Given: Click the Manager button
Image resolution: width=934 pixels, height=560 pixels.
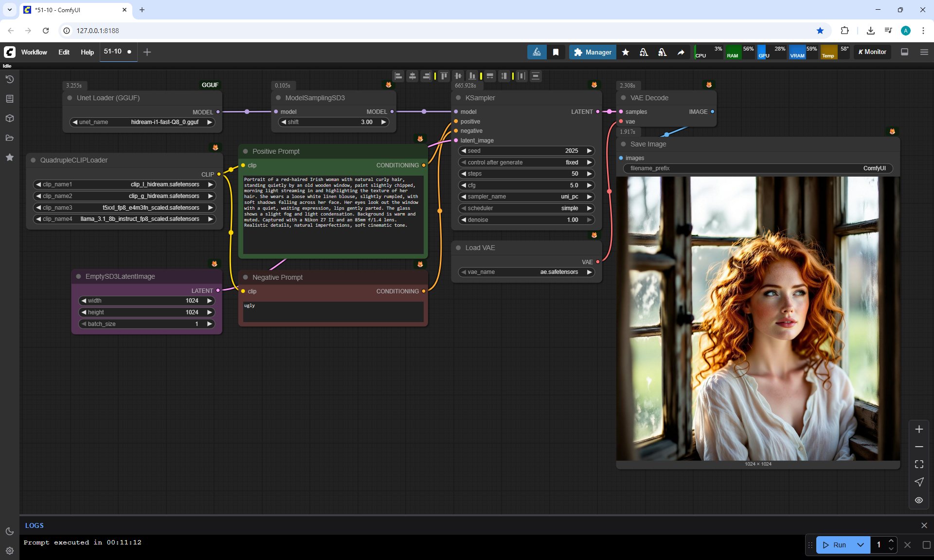Looking at the screenshot, I should click(x=593, y=52).
